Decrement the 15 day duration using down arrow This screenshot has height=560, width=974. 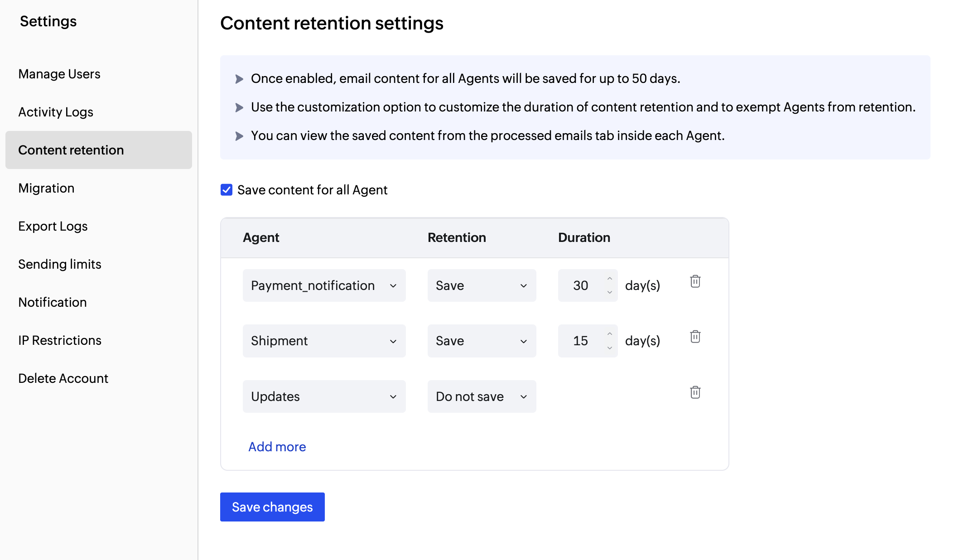[610, 347]
